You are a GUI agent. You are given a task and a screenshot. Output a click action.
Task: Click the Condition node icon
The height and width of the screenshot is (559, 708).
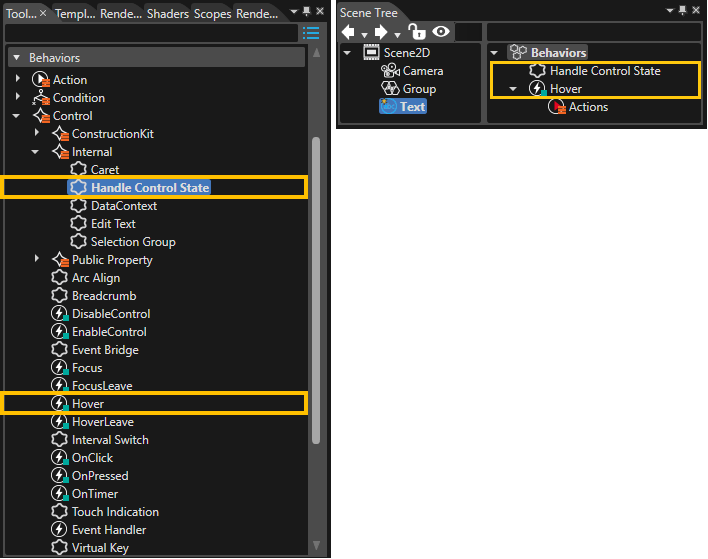[x=41, y=98]
